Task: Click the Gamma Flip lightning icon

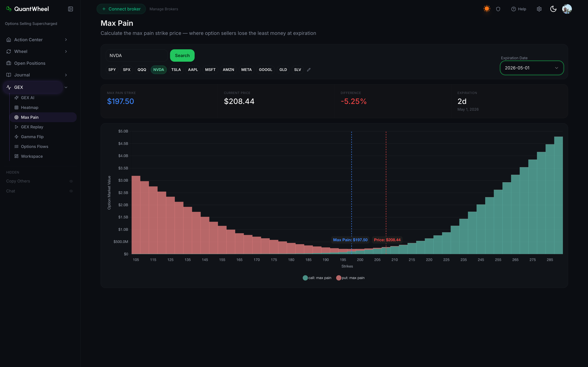Action: click(16, 137)
